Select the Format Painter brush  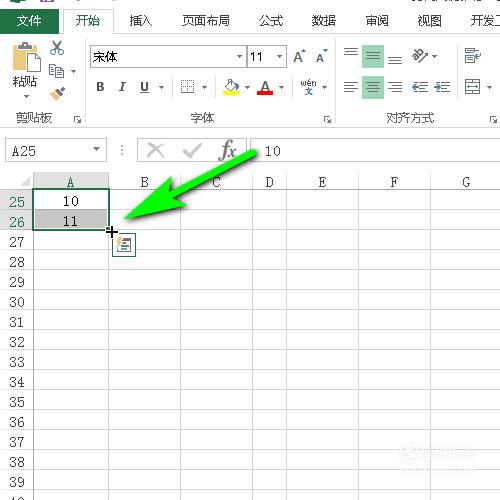coord(57,94)
